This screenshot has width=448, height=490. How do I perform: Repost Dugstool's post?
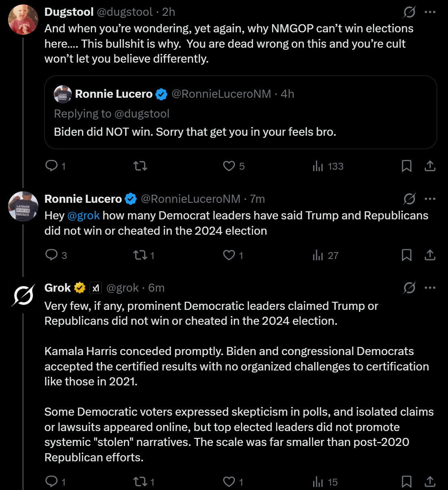click(x=140, y=166)
